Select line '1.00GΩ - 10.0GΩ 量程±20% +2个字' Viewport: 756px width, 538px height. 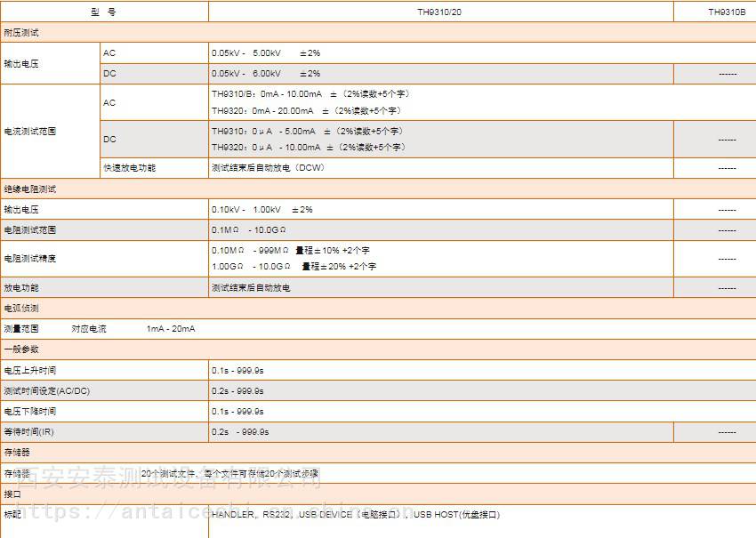(294, 266)
